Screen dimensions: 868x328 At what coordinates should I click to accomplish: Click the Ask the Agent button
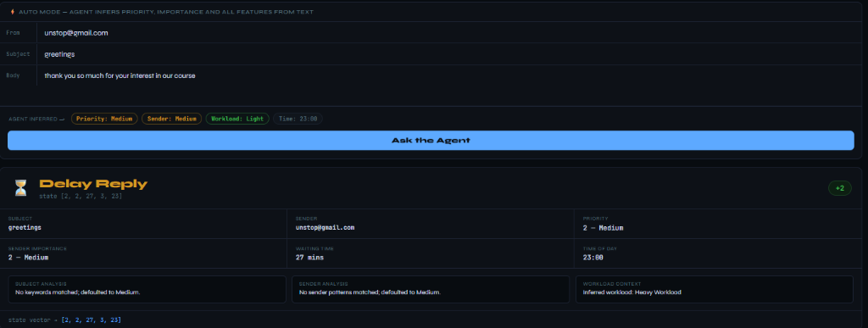431,141
